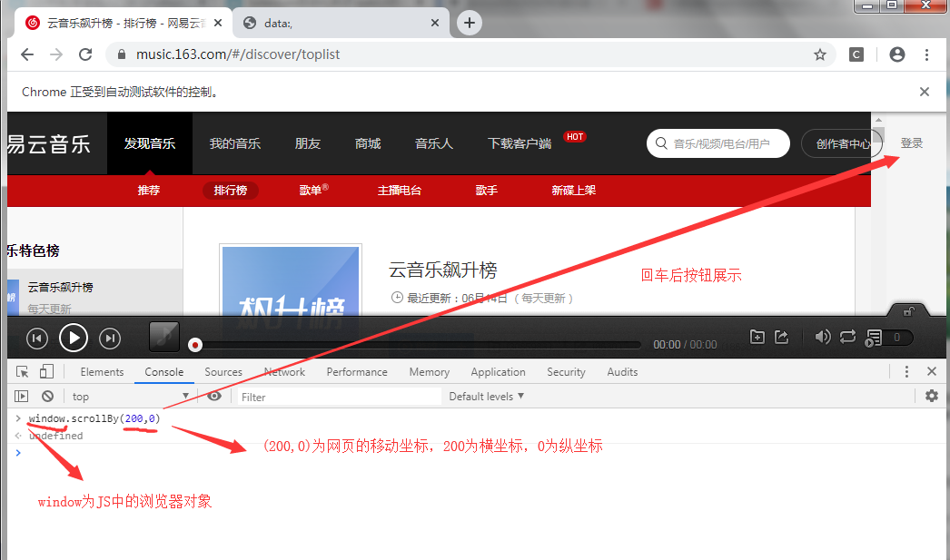Open the Chrome profile avatar icon

[897, 54]
